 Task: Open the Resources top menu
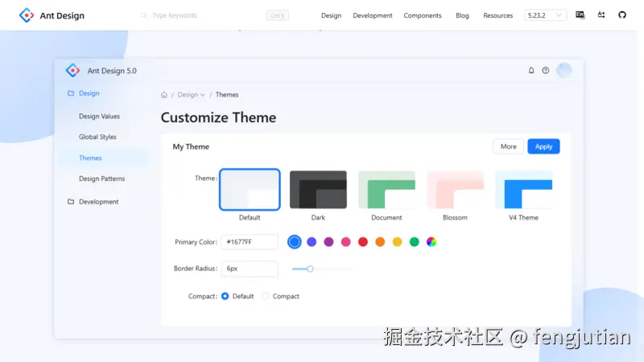(x=497, y=15)
